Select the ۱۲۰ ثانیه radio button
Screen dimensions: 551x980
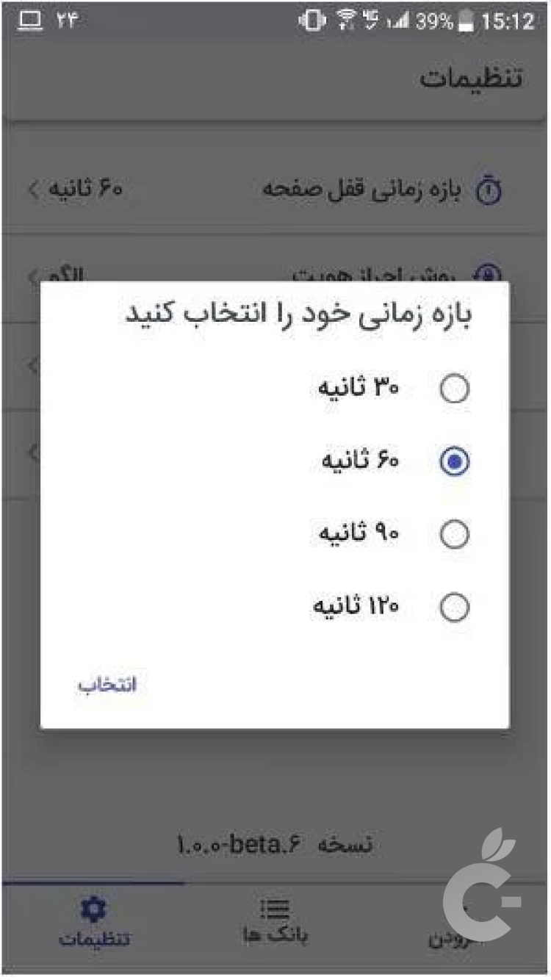455,607
